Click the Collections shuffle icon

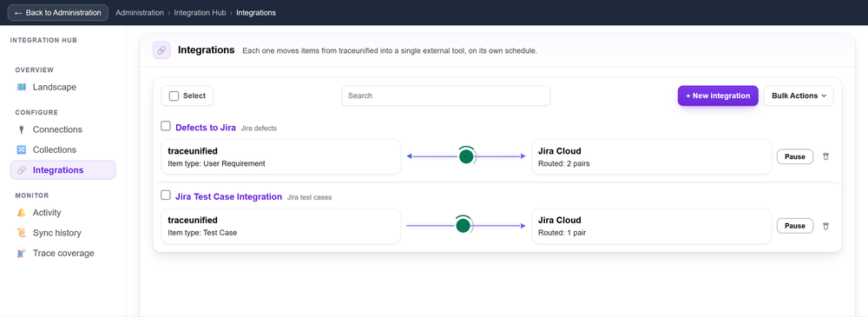(x=21, y=149)
